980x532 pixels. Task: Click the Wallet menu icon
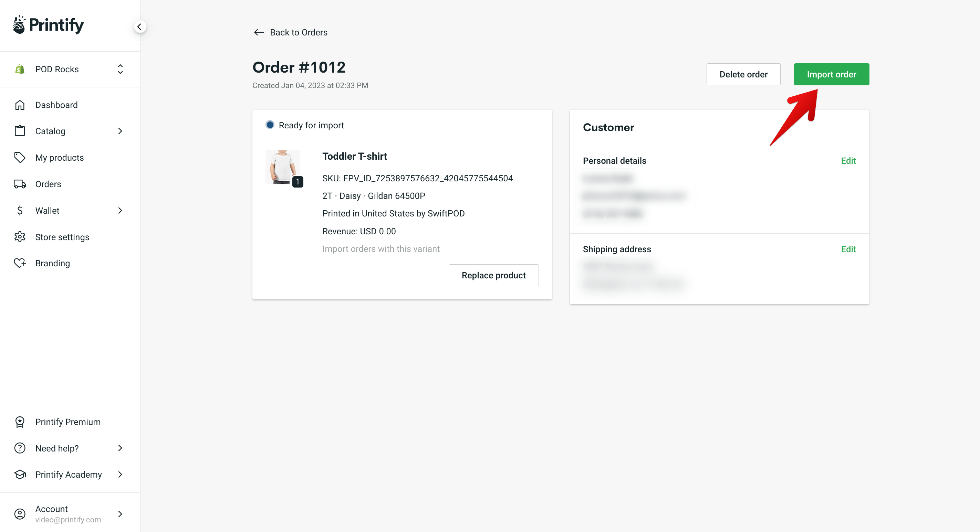tap(19, 210)
